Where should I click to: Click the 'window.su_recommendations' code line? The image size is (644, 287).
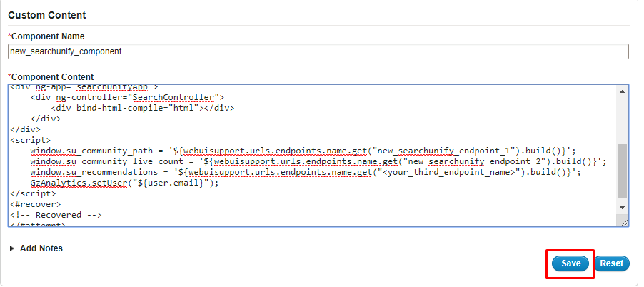306,173
